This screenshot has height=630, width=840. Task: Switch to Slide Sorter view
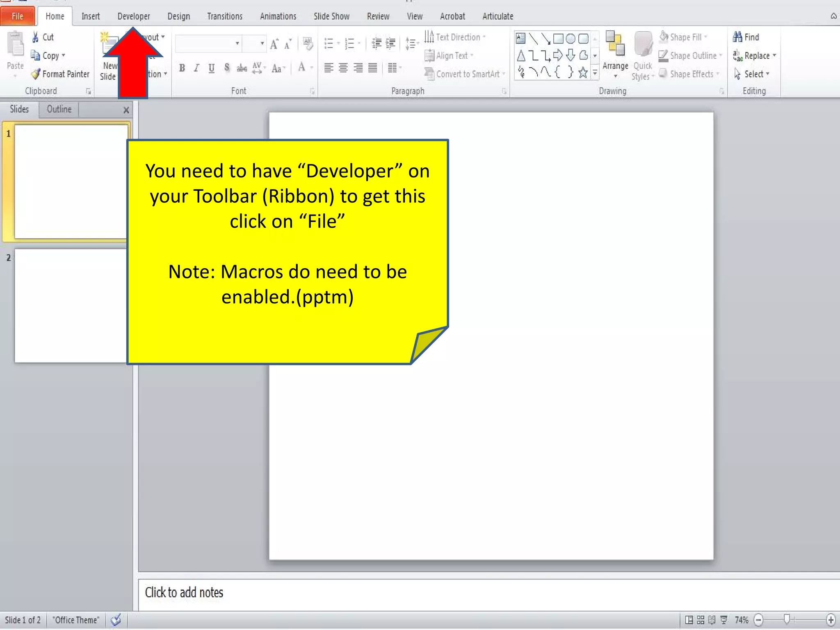tap(701, 620)
